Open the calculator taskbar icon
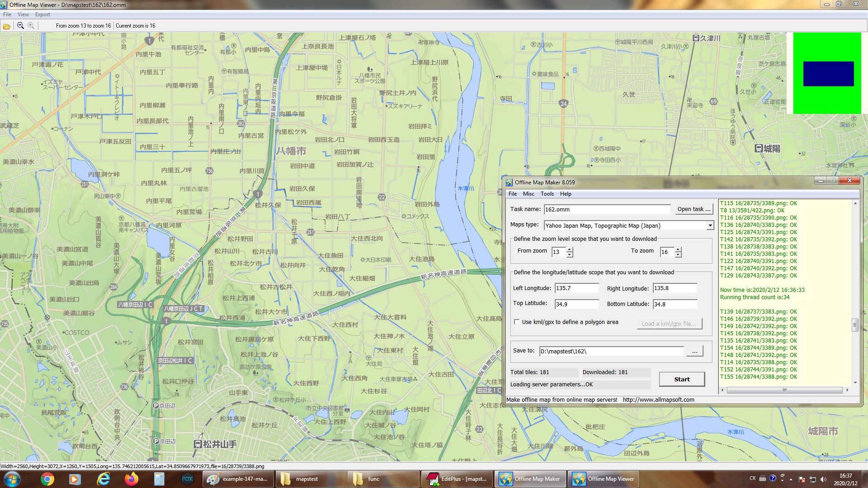 point(159,479)
